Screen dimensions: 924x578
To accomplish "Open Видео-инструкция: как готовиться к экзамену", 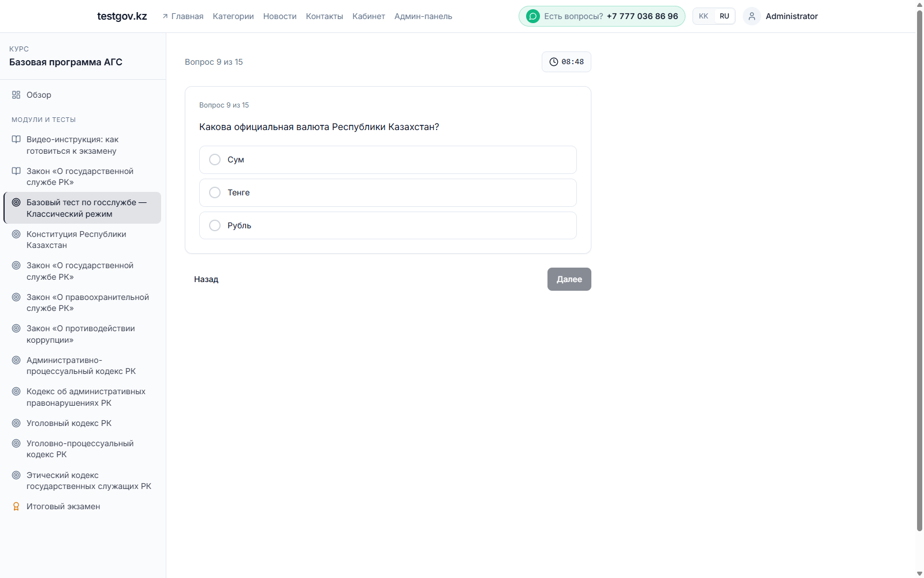I will point(83,145).
